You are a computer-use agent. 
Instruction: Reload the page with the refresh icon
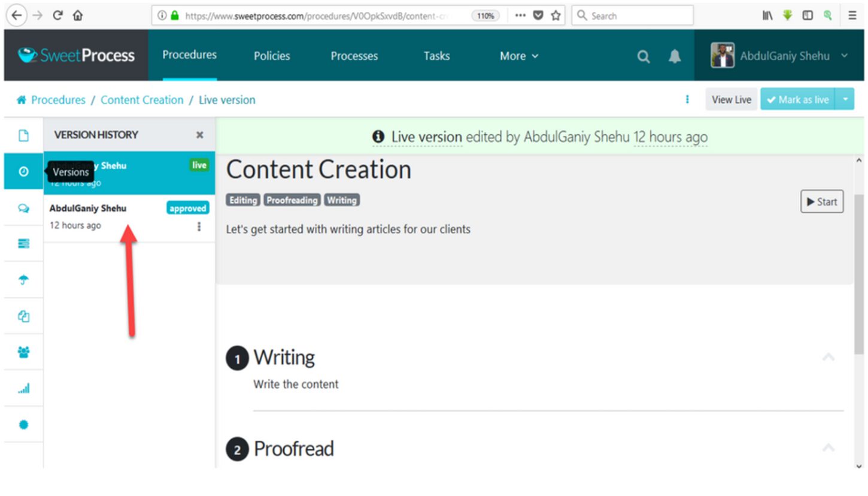[57, 16]
